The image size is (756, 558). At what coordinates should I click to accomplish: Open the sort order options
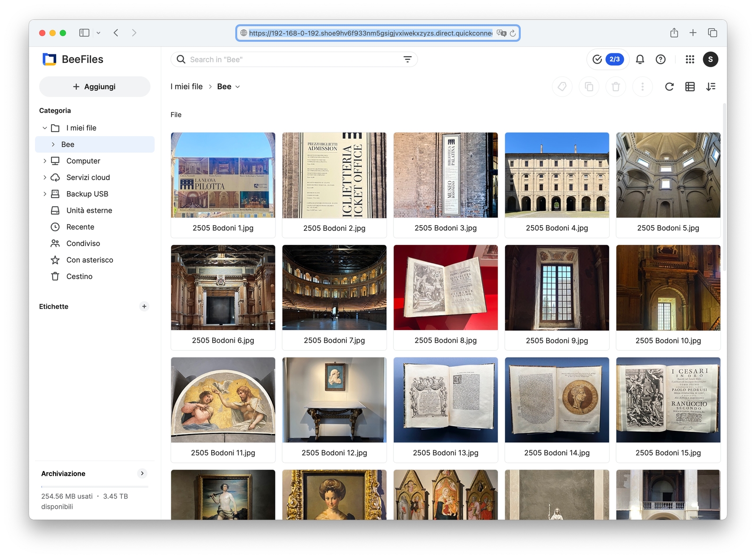711,87
